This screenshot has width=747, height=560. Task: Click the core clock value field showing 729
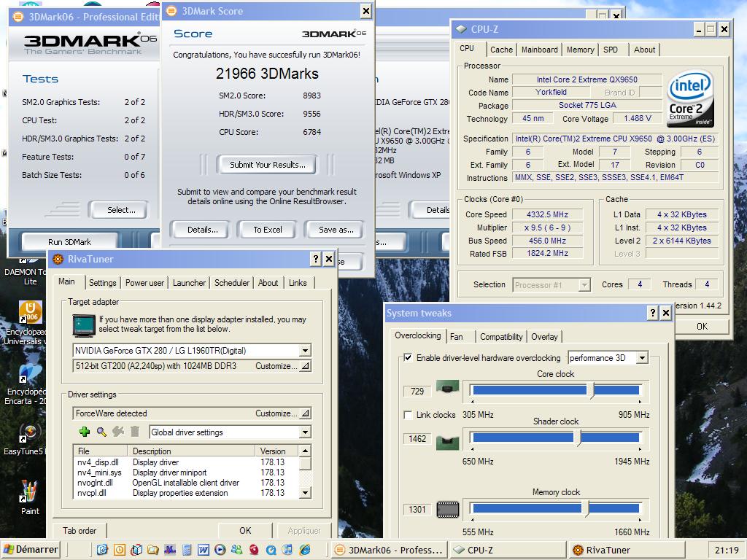pyautogui.click(x=417, y=391)
